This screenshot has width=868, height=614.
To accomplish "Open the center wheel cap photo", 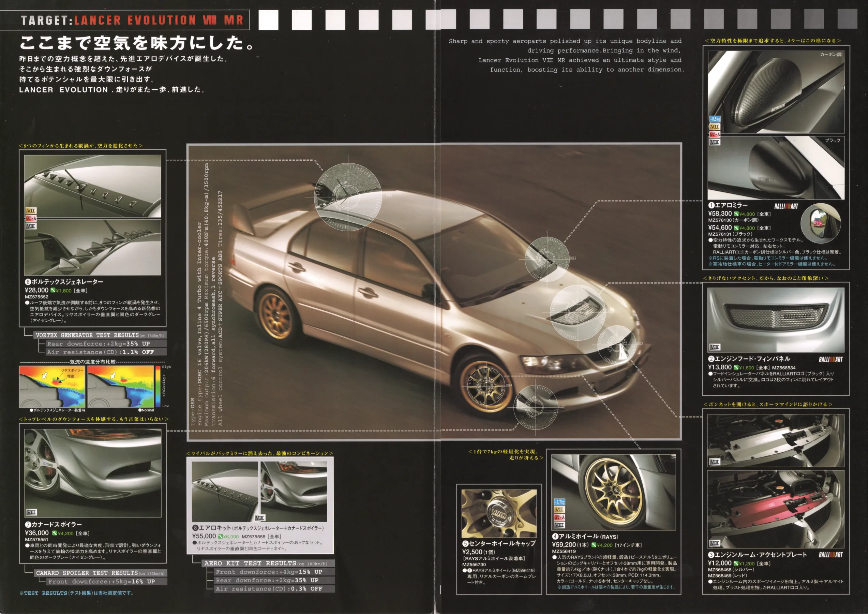I will 499,513.
